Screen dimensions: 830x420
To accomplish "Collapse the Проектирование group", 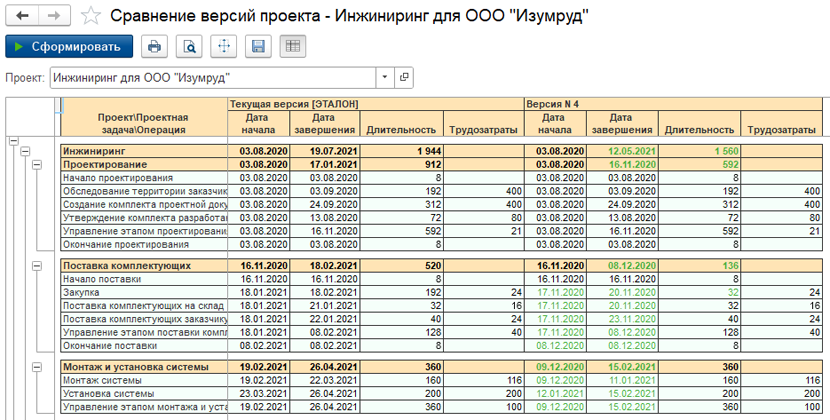I will tap(37, 165).
